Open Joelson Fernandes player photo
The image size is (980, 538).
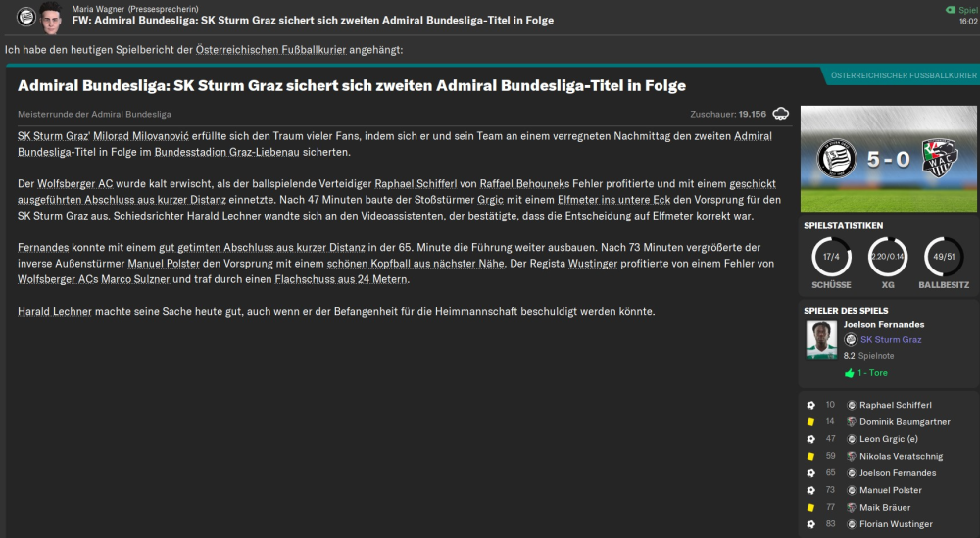[820, 340]
